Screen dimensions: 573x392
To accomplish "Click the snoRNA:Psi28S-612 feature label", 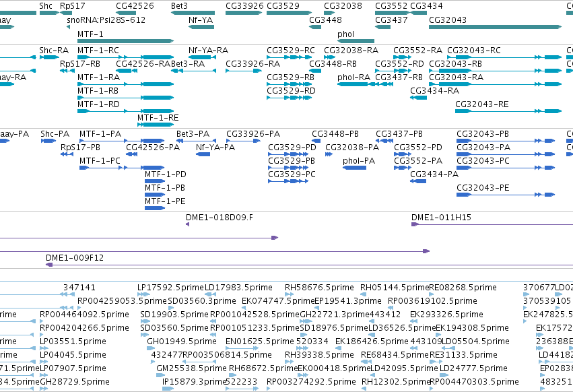I will (x=106, y=20).
